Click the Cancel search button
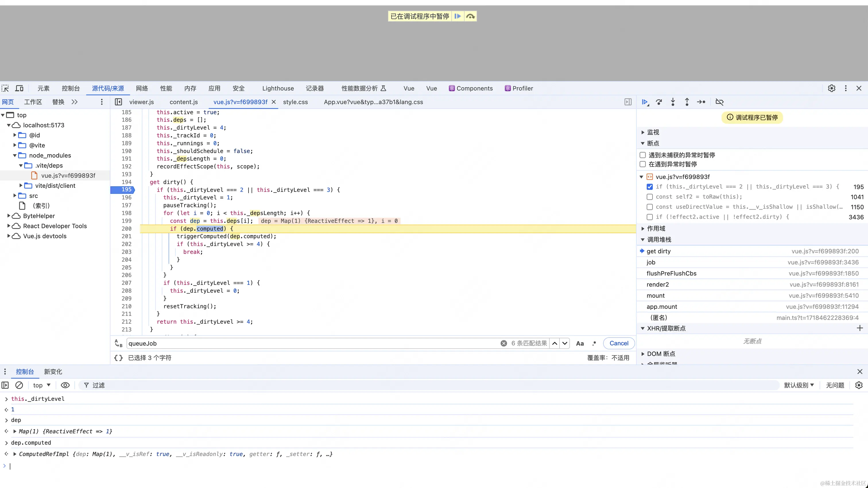 point(619,343)
